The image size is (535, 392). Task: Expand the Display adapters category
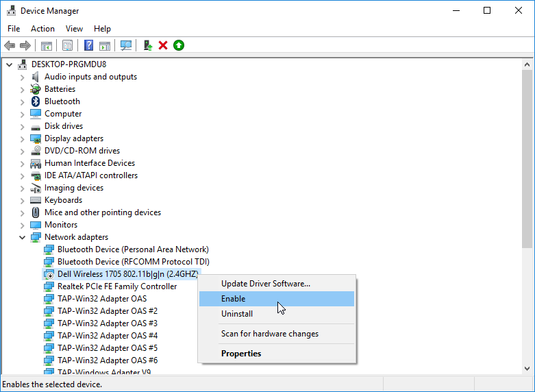point(22,138)
